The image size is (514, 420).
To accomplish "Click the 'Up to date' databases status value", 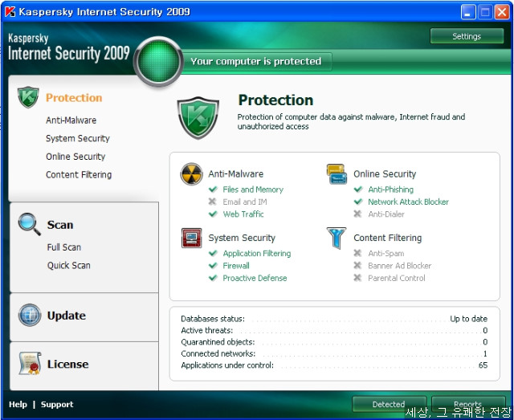I will (469, 319).
